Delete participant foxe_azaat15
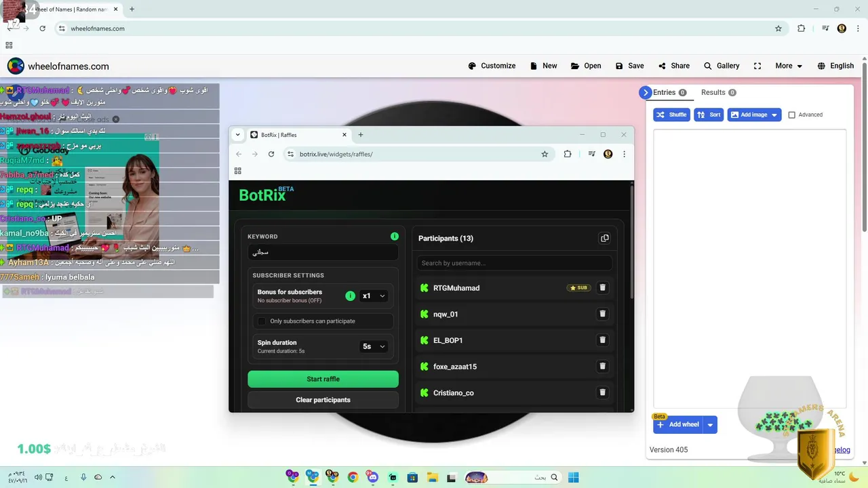The width and height of the screenshot is (868, 488). point(602,366)
